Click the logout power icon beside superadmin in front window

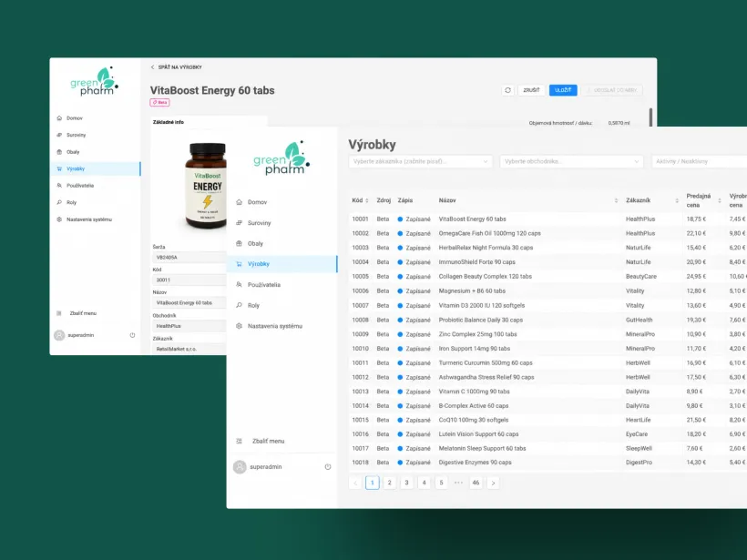pos(328,466)
